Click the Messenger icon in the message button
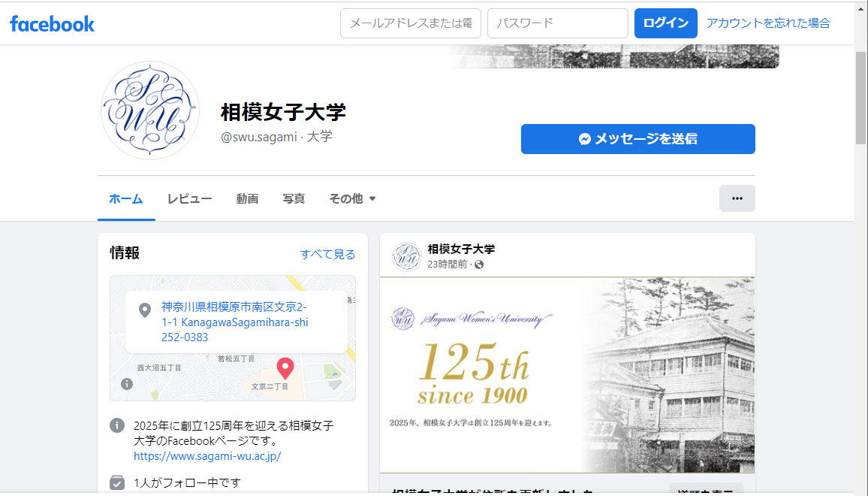The width and height of the screenshot is (868, 496). [585, 139]
